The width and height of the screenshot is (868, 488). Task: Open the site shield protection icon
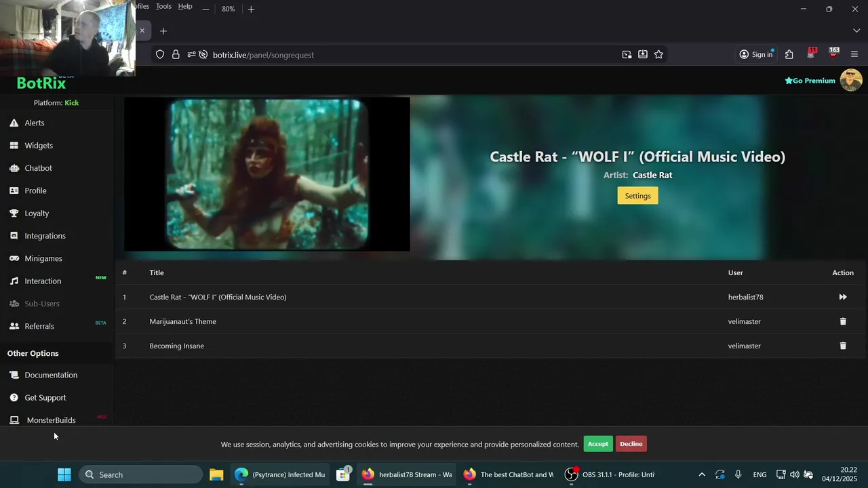(x=160, y=55)
